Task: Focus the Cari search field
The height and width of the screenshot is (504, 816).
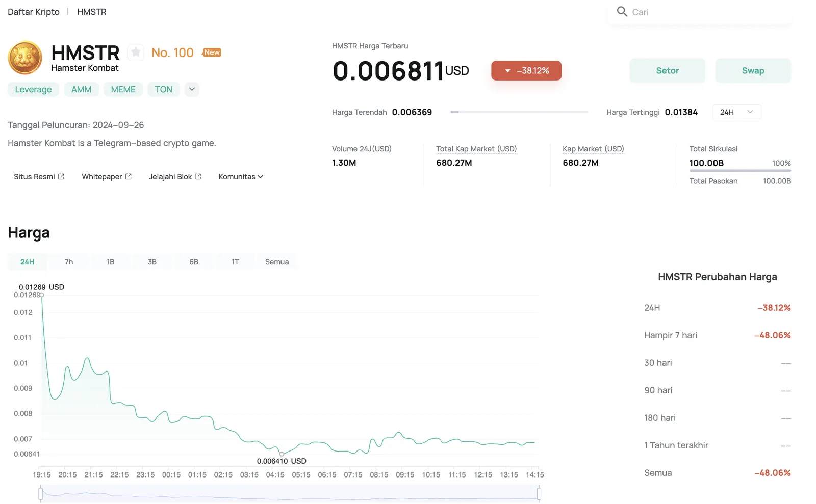Action: click(700, 12)
